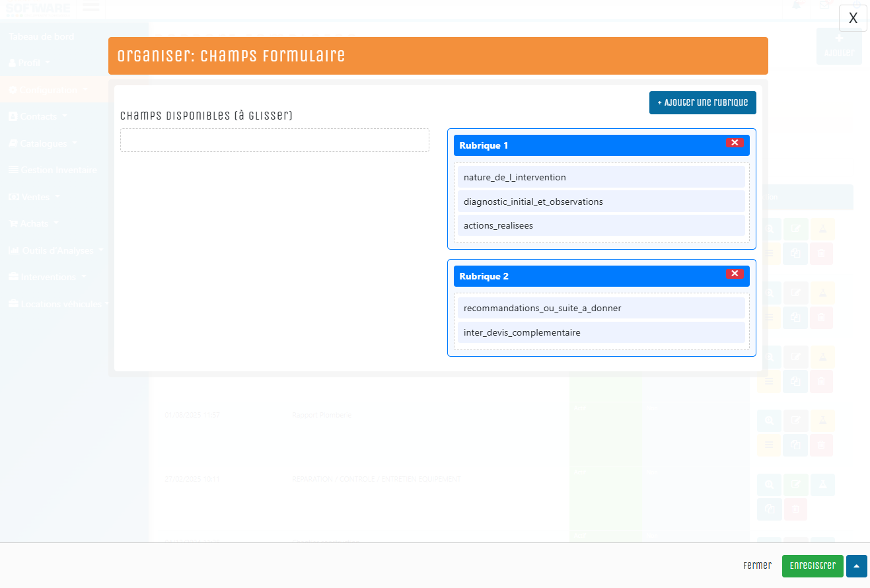Delete Rubrique 2 with red X icon
The height and width of the screenshot is (588, 870).
(734, 274)
